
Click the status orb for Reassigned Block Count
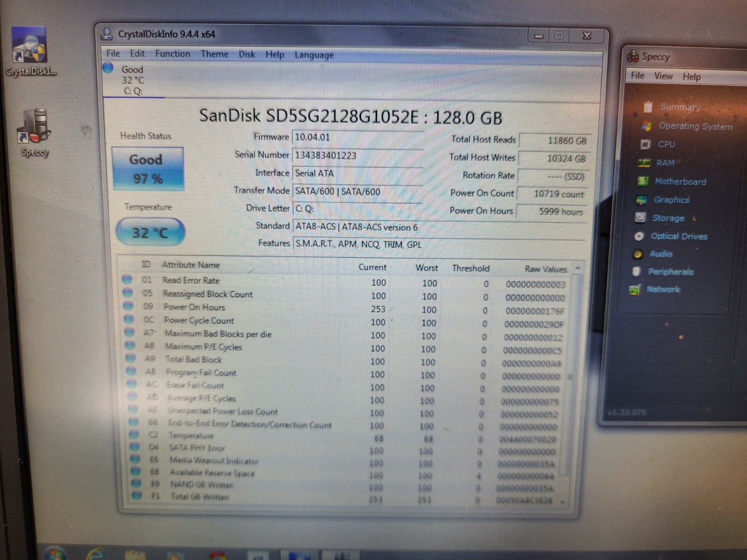(127, 293)
